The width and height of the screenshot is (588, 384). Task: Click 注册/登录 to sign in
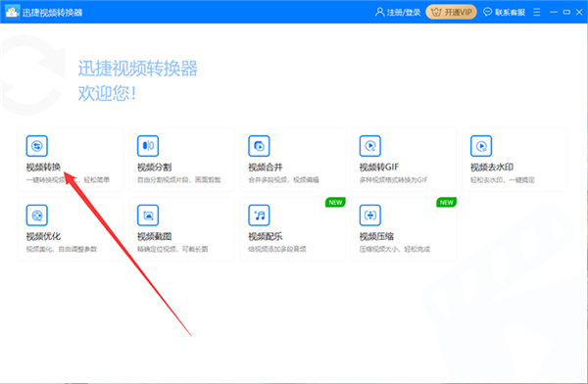[404, 13]
